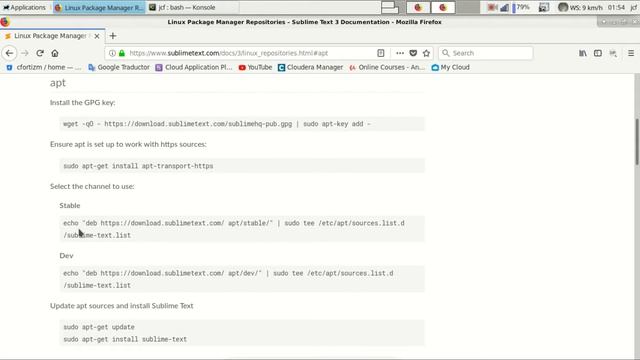
Task: Open the YouTube bookmark
Action: point(255,67)
